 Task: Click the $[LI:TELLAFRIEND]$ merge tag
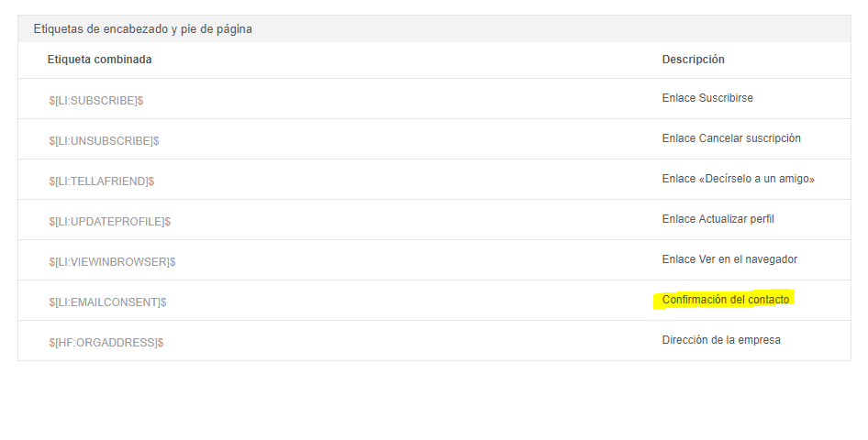click(102, 181)
